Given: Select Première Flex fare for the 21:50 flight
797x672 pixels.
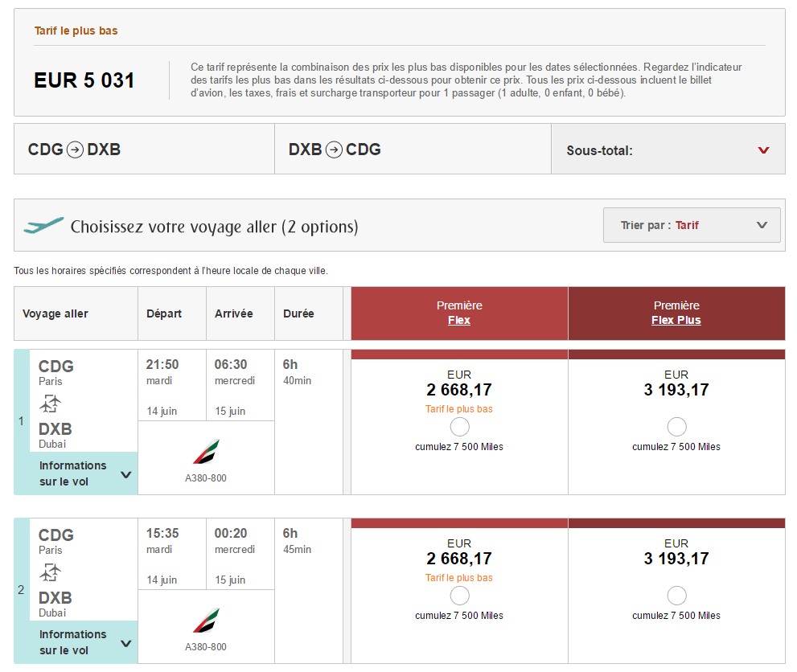Looking at the screenshot, I should coord(460,427).
